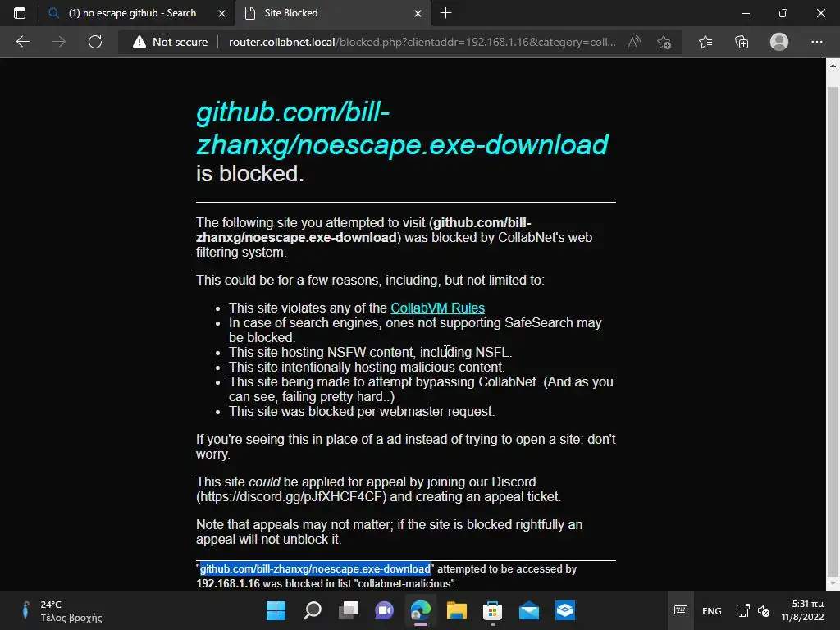Open taskbar Search
The height and width of the screenshot is (630, 840).
tap(313, 610)
